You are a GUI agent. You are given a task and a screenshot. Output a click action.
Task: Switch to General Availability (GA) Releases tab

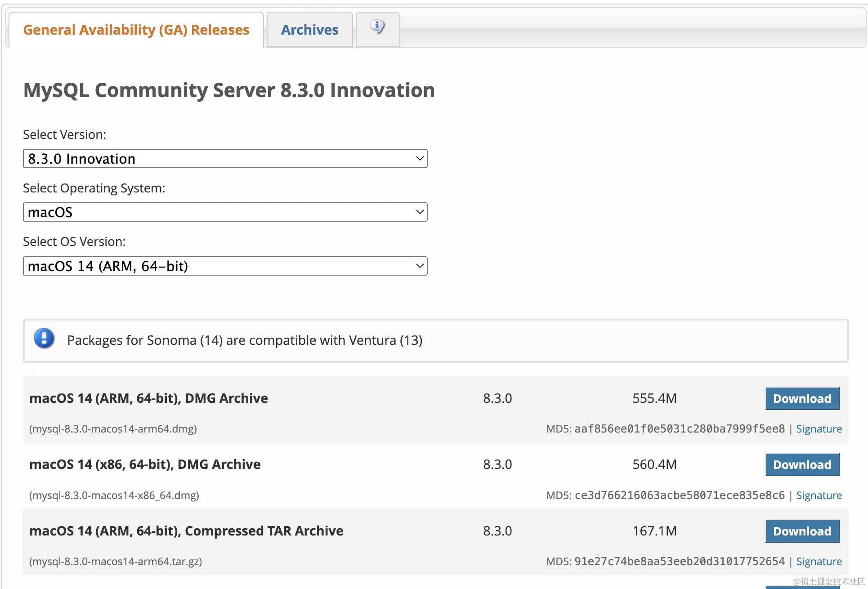(x=136, y=30)
